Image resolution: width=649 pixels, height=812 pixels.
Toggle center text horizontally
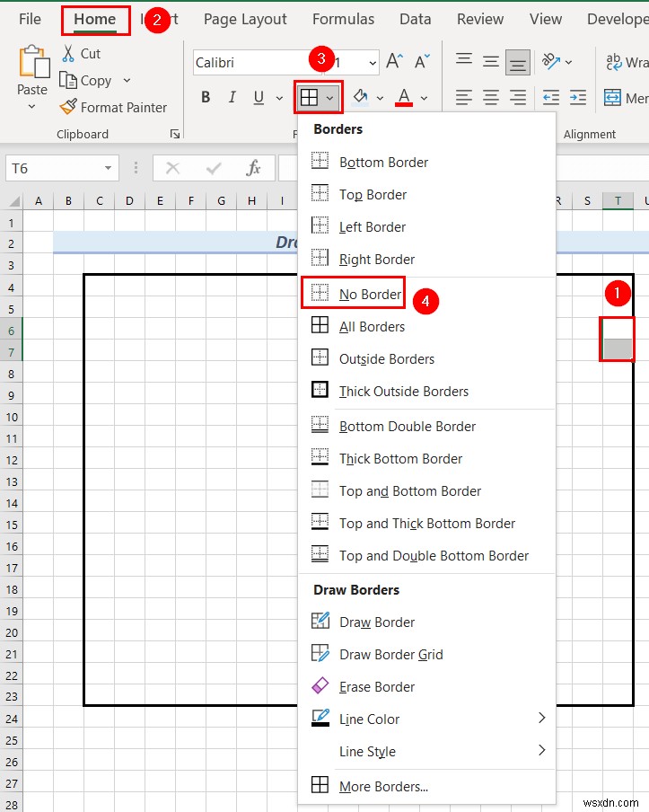click(491, 97)
